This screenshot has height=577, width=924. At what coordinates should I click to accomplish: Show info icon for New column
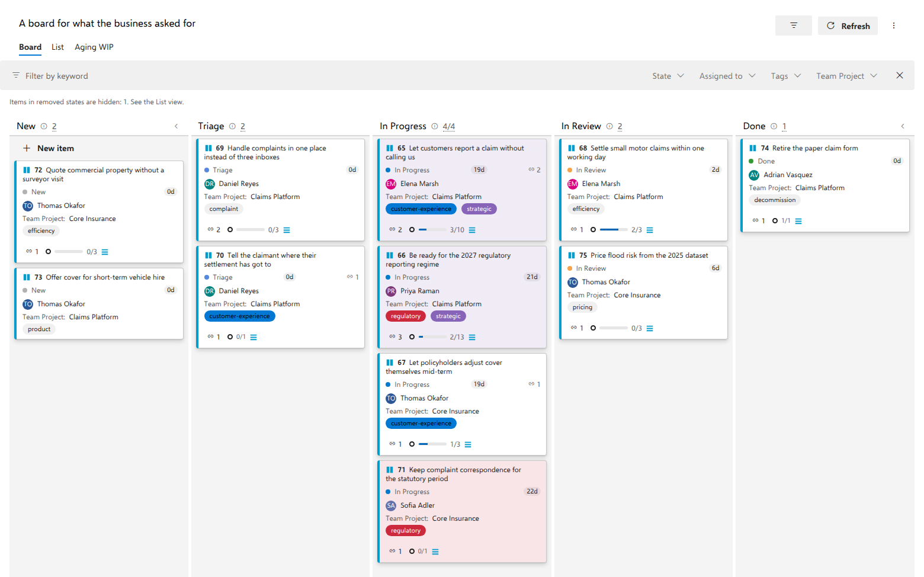(44, 126)
